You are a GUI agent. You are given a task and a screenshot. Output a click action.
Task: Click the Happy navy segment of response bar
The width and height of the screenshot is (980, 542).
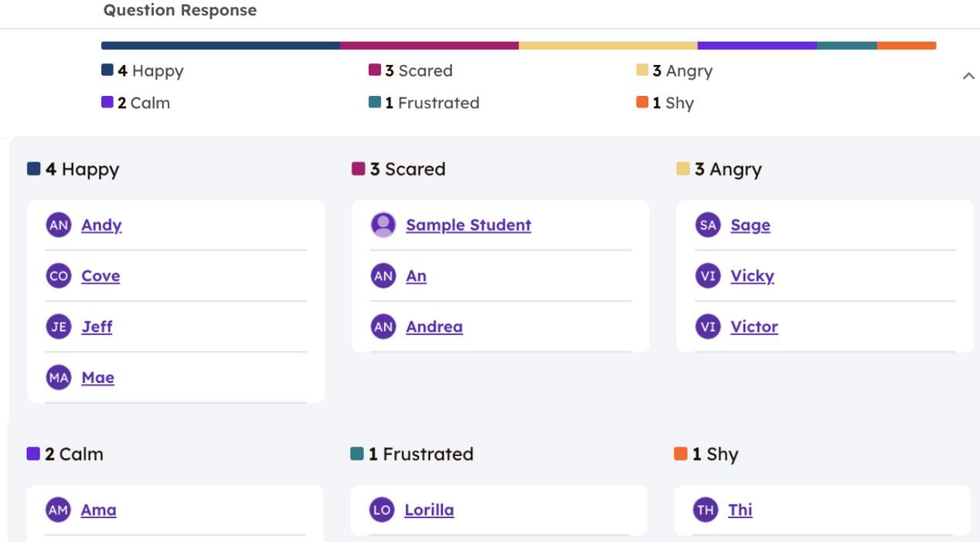pos(220,46)
